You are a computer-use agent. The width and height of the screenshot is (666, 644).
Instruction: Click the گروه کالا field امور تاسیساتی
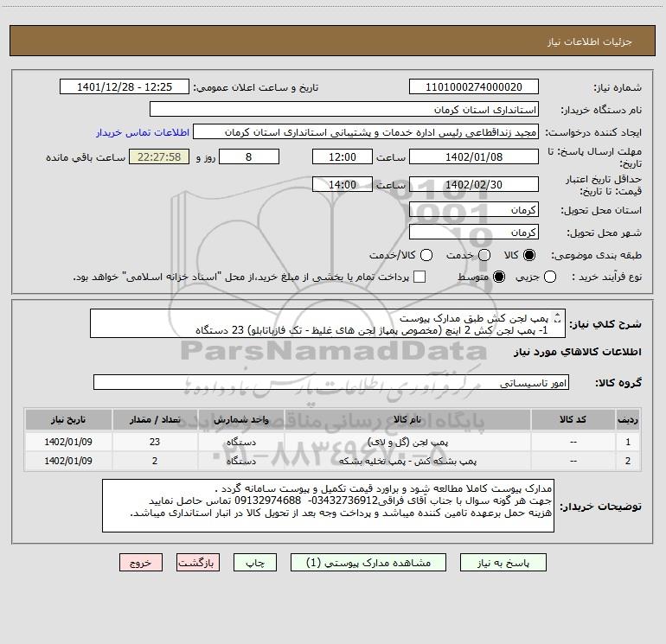331,382
